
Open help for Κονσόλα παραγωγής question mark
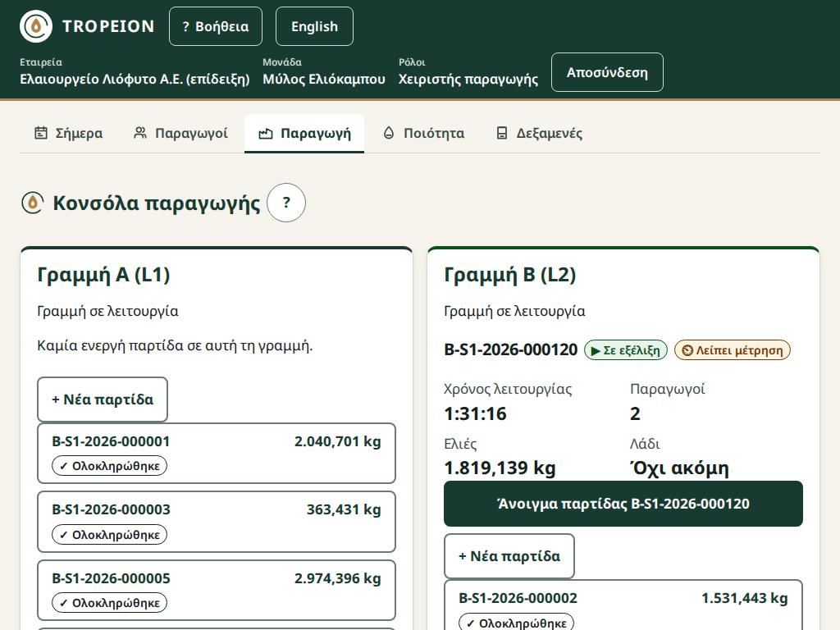pos(286,203)
